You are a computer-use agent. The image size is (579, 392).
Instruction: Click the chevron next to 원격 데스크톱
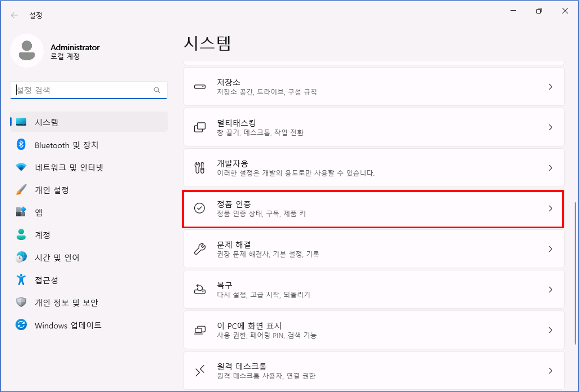click(550, 371)
